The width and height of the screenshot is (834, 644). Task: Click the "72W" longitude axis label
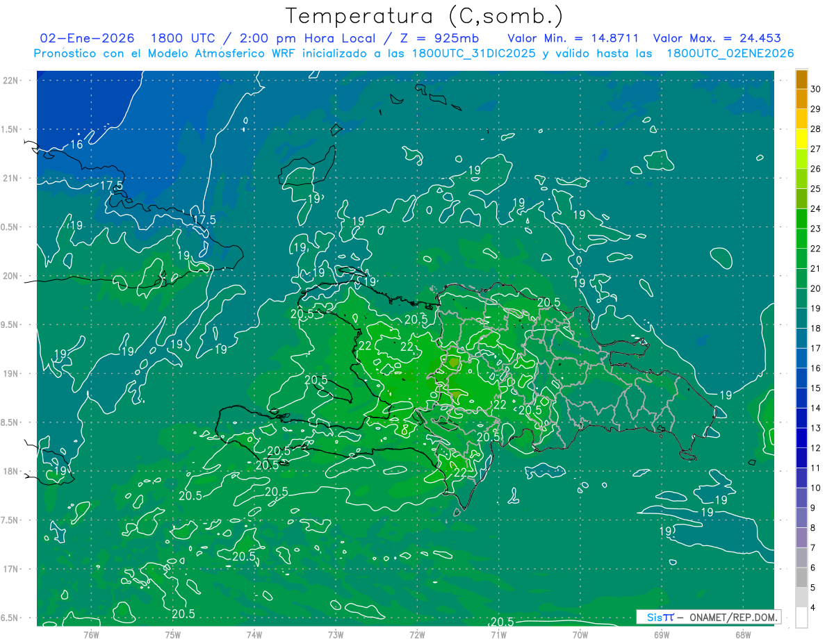pyautogui.click(x=417, y=634)
